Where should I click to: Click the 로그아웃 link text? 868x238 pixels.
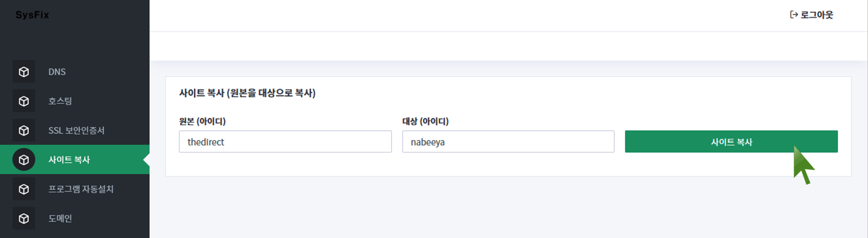(817, 15)
